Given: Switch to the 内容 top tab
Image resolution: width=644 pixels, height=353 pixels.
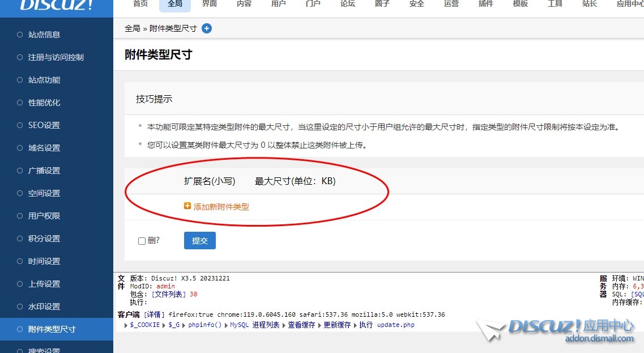Looking at the screenshot, I should [x=244, y=4].
